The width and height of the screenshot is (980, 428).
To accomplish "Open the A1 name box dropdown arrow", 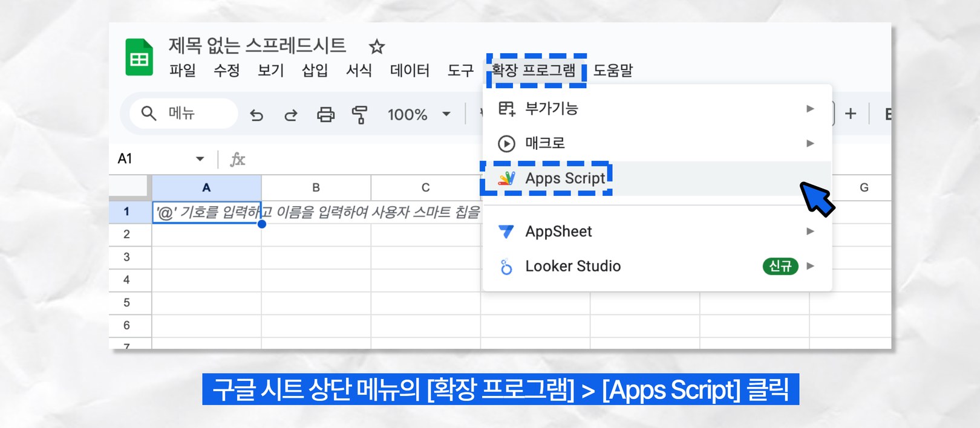I will pyautogui.click(x=200, y=159).
